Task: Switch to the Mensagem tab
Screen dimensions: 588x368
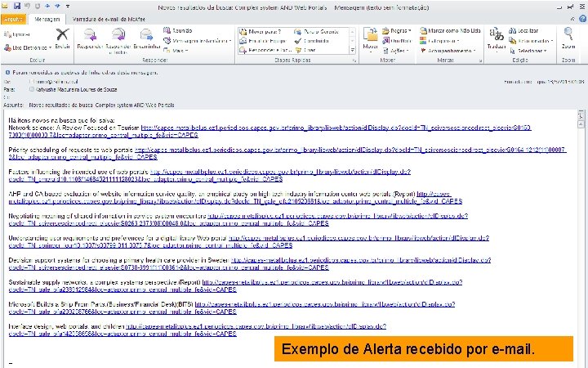Action: coord(47,19)
